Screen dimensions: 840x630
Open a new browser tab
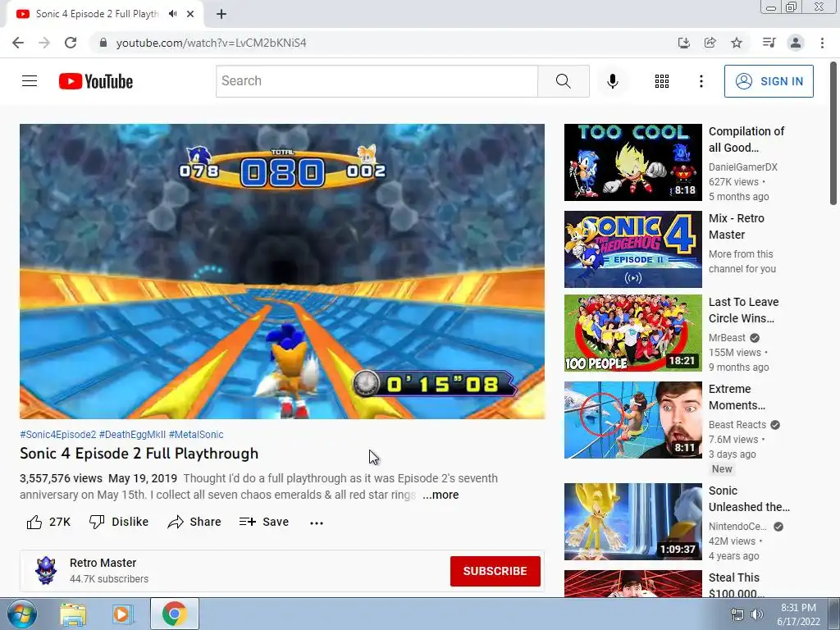[x=221, y=14]
